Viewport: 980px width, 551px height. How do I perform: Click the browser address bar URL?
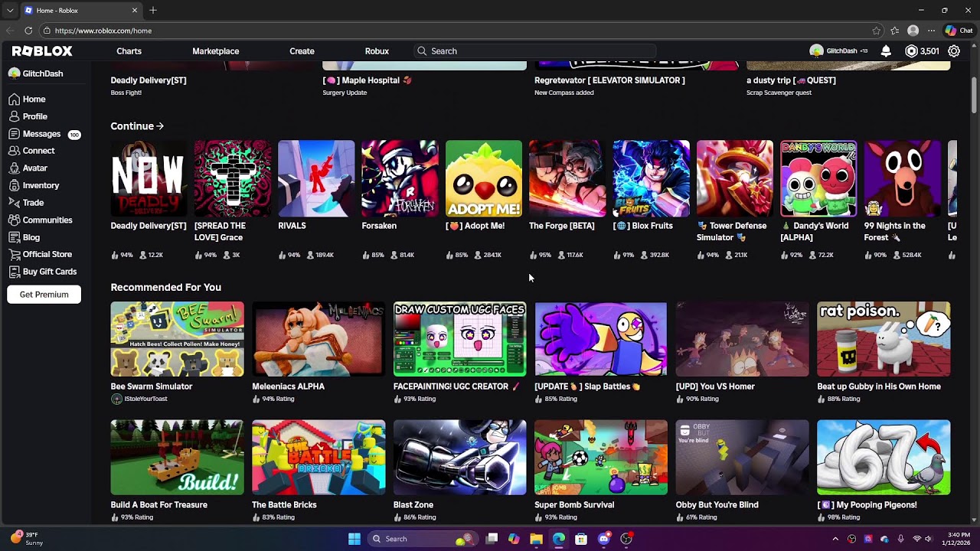103,31
